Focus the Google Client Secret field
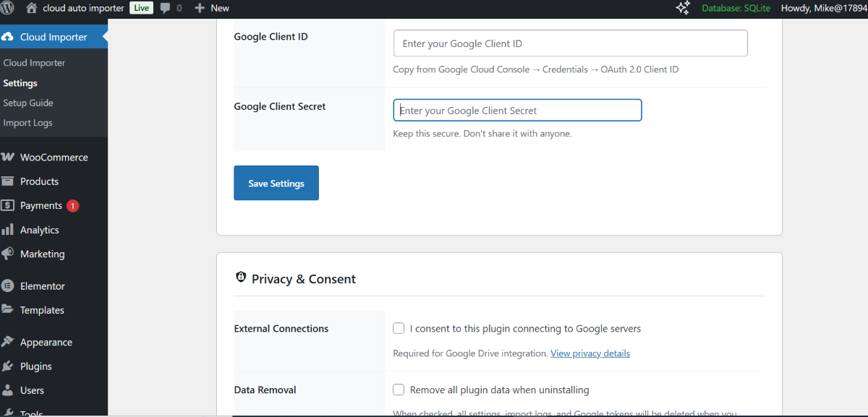This screenshot has width=868, height=417. (517, 111)
